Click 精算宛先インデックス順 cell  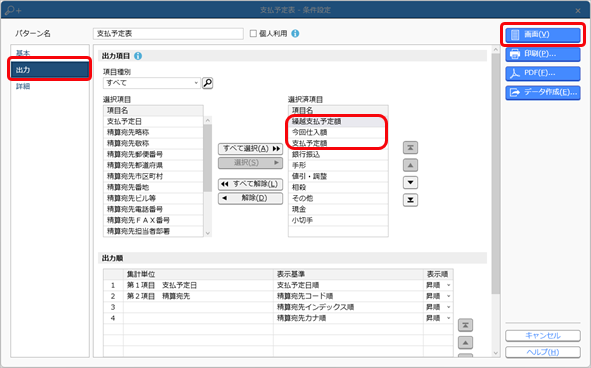tap(348, 307)
